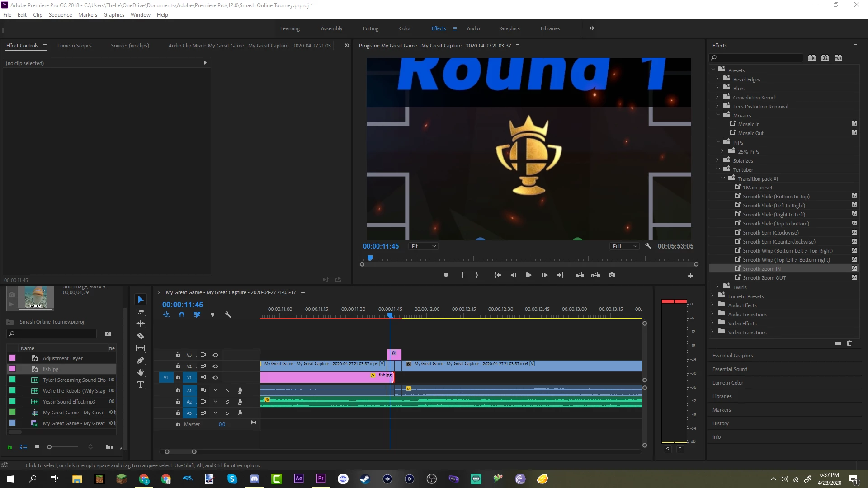Viewport: 868px width, 488px height.
Task: Toggle the V3 track output eye icon
Action: point(216,355)
